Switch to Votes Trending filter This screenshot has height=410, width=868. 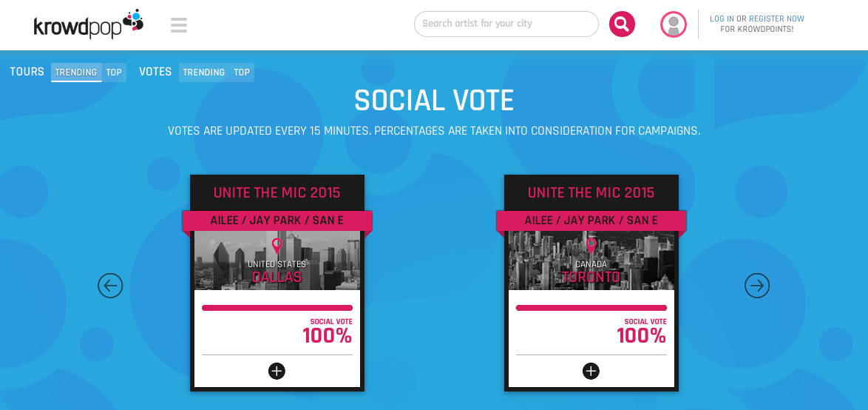[x=203, y=73]
